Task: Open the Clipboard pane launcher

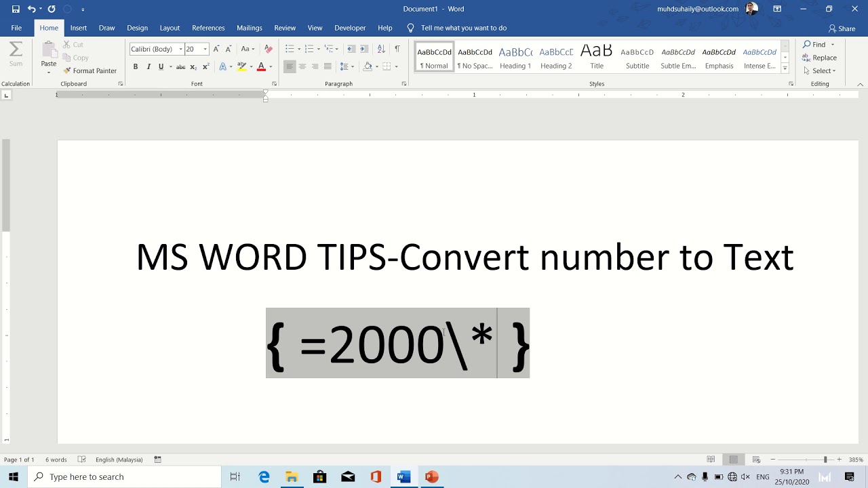Action: [121, 83]
